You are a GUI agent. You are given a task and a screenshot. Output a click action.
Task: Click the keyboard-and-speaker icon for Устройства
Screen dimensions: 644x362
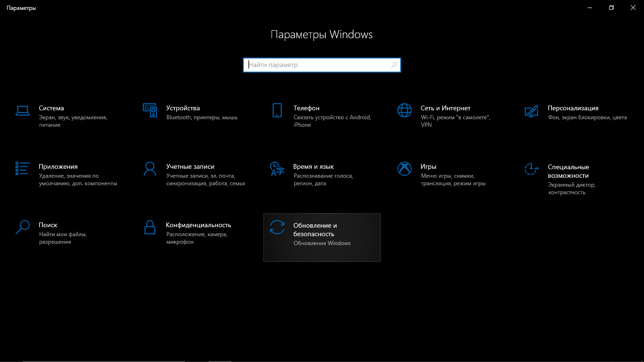[x=150, y=110]
